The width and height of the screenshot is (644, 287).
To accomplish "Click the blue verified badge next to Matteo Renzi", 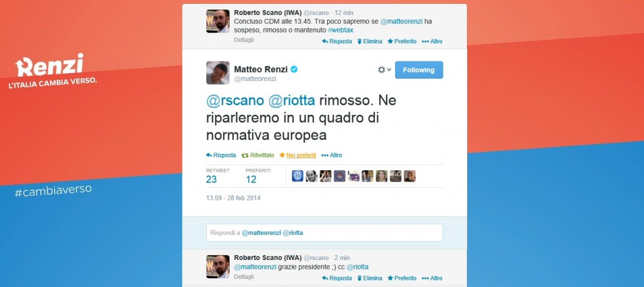I will 294,68.
